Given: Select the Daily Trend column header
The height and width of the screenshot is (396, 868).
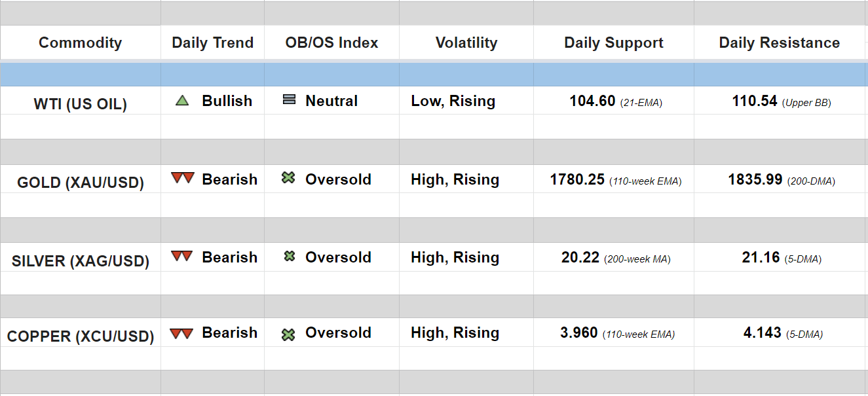Looking at the screenshot, I should [212, 43].
